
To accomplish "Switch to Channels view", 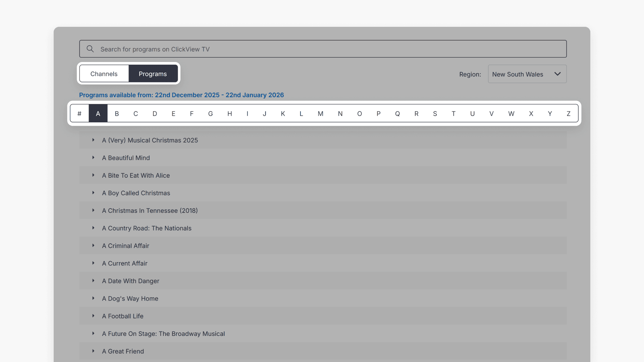I will pyautogui.click(x=104, y=74).
